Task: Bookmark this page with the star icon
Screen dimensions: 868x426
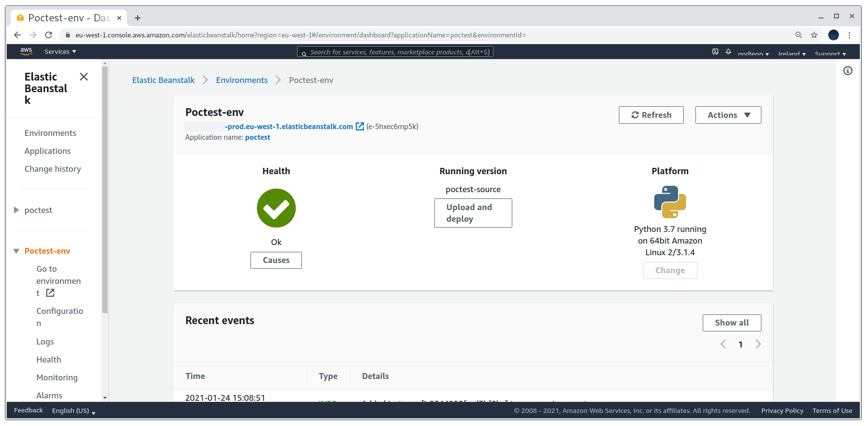Action: point(814,35)
